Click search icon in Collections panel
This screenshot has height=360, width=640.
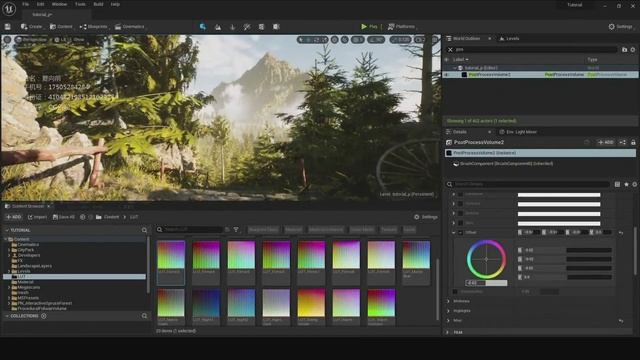144,316
